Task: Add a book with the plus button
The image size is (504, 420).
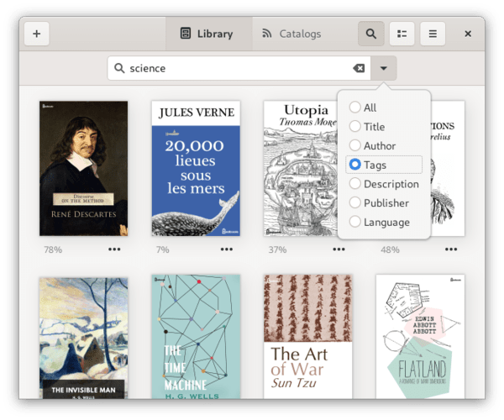Action: 37,34
